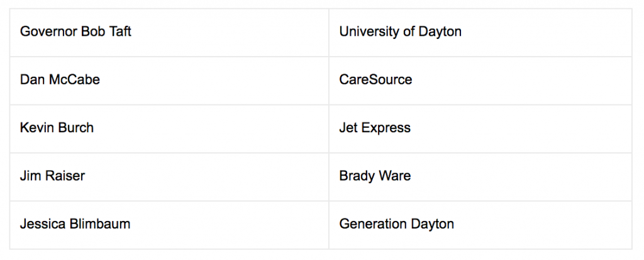Click the word Ware
Viewport: 644px width, 260px height.
click(x=396, y=176)
